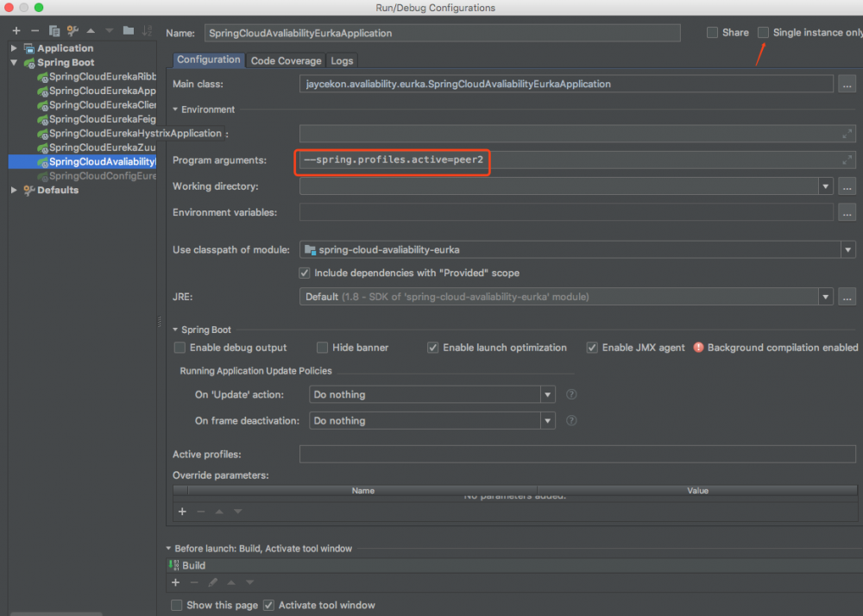Disable Enable launch optimization

pyautogui.click(x=433, y=348)
